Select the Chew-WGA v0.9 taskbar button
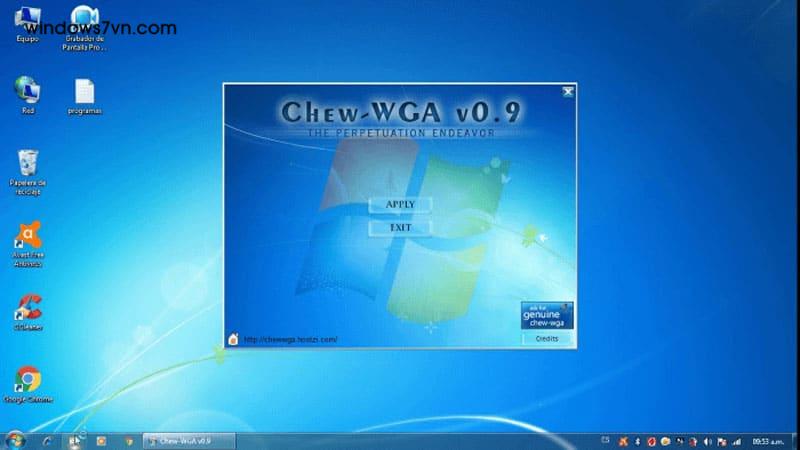Screen dimensions: 800x450 (187, 440)
